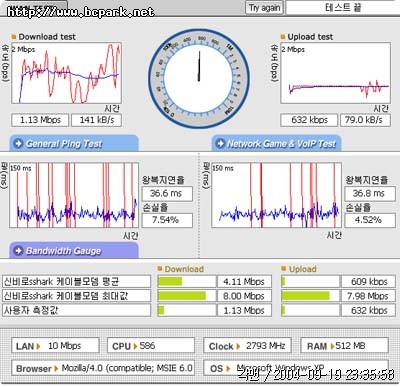Click the orange arrow beside CPU
400x387 pixels.
(x=135, y=346)
